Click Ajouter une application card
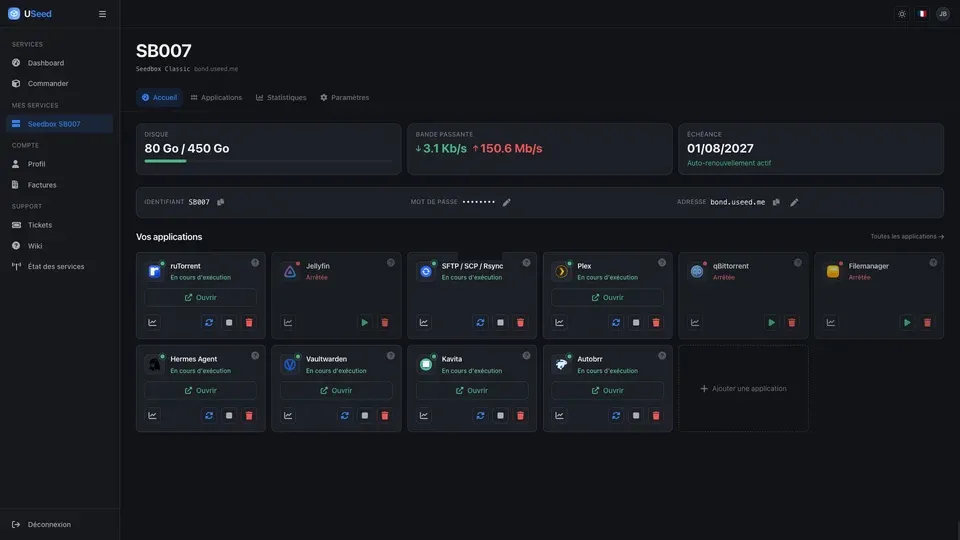This screenshot has width=960, height=540. [x=743, y=389]
